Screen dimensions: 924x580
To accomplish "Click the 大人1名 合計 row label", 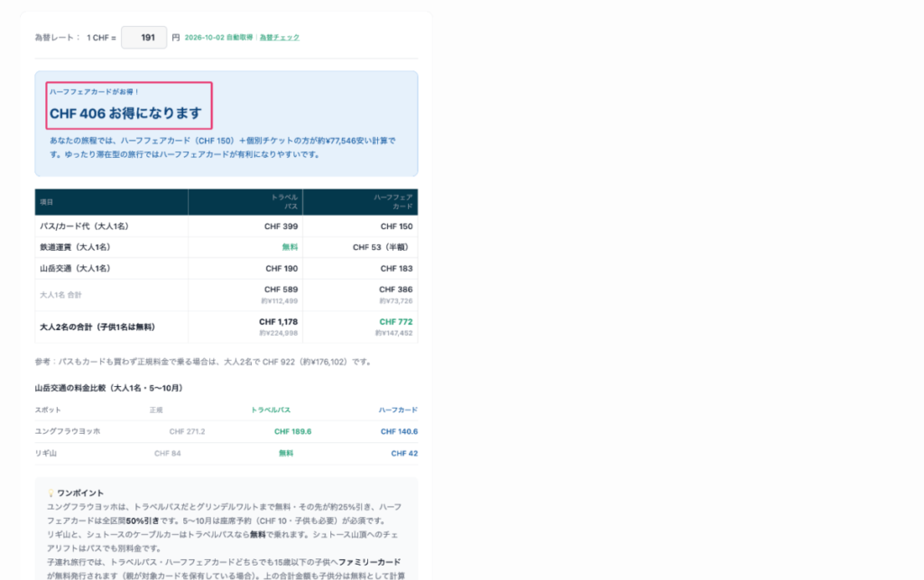I will 60,295.
